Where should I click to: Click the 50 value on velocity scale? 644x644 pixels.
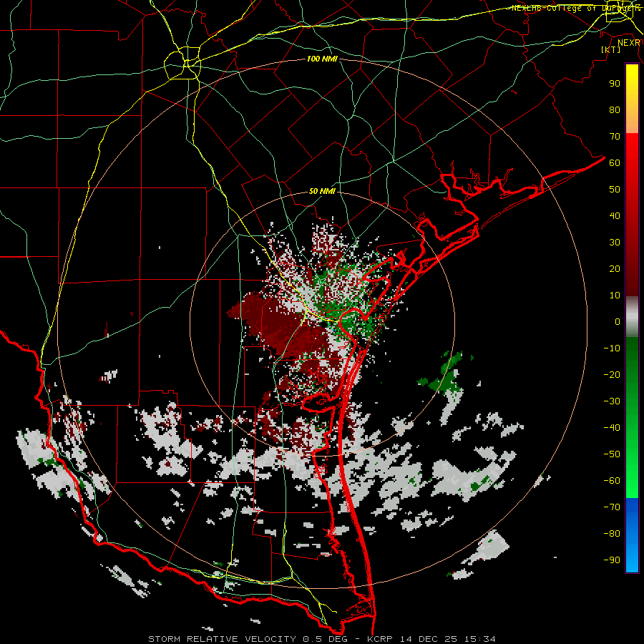pyautogui.click(x=615, y=190)
